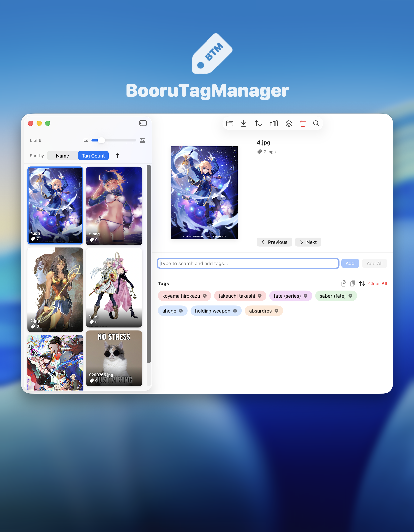This screenshot has width=414, height=532.
Task: Go to the Next image
Action: (308, 242)
